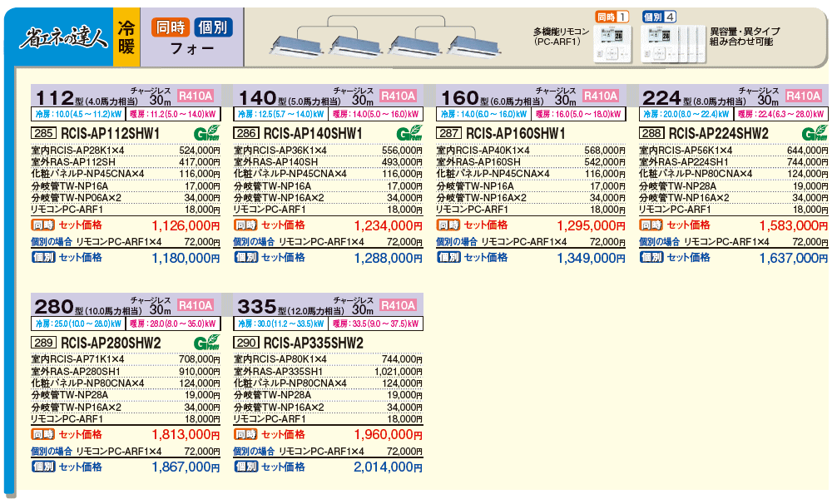Click heating capacity 暖房:14.0(5.0~16.0)kW
The height and width of the screenshot is (504, 837).
[376, 114]
